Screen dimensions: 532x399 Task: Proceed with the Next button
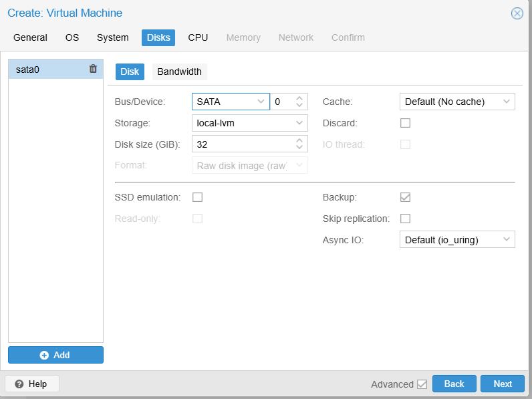coord(503,384)
